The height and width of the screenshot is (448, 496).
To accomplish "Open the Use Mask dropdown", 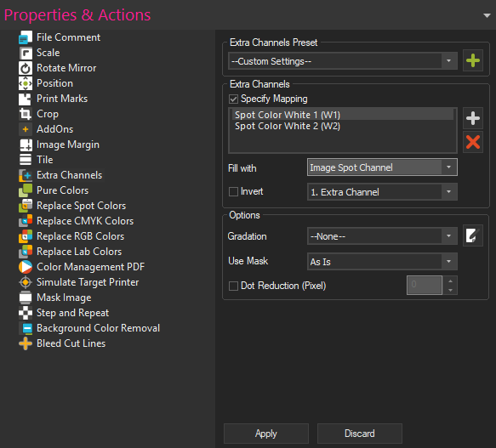I will 382,262.
